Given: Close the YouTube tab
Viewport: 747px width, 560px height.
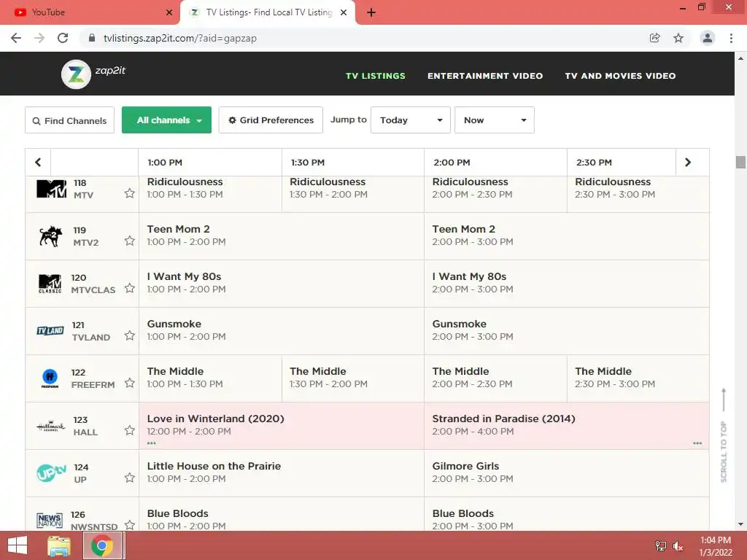Looking at the screenshot, I should click(169, 12).
